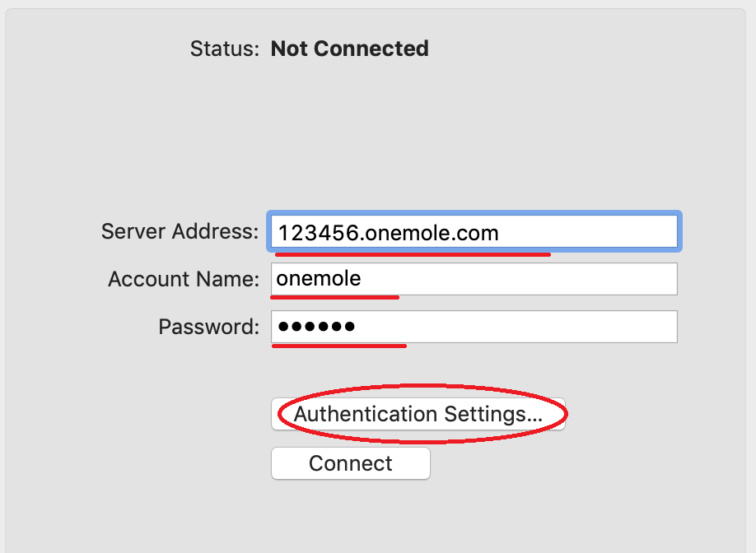Click the red underline beneath the password dots
This screenshot has height=553, width=756.
339,346
